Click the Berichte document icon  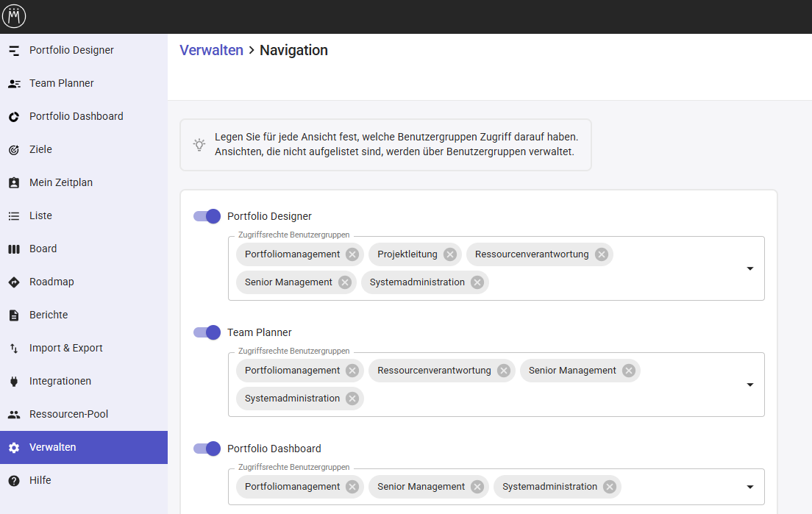[x=14, y=315]
